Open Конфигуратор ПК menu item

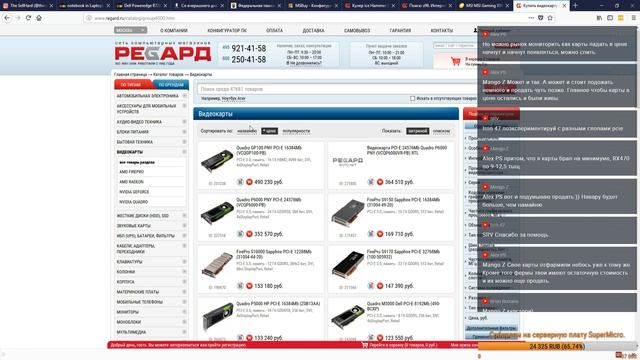(227, 31)
